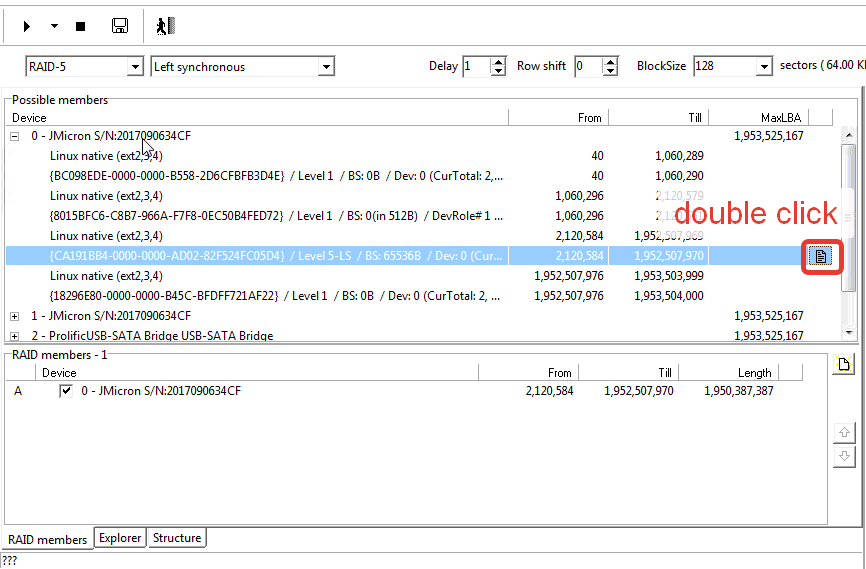This screenshot has height=569, width=866.
Task: Switch to the RAID members tab
Action: pos(47,540)
